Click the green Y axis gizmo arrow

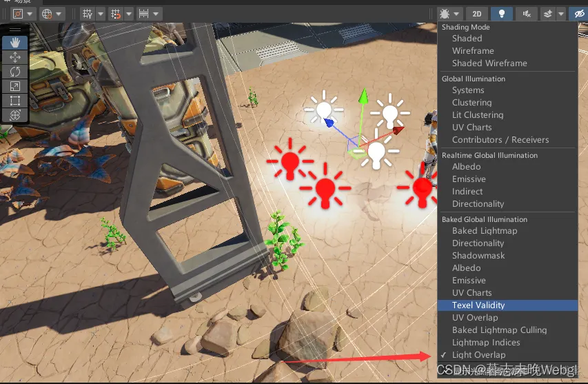coord(363,96)
